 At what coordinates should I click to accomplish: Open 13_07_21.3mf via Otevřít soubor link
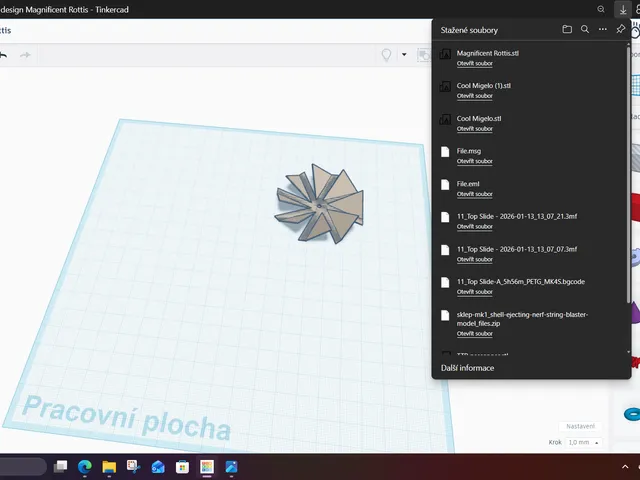pos(475,227)
